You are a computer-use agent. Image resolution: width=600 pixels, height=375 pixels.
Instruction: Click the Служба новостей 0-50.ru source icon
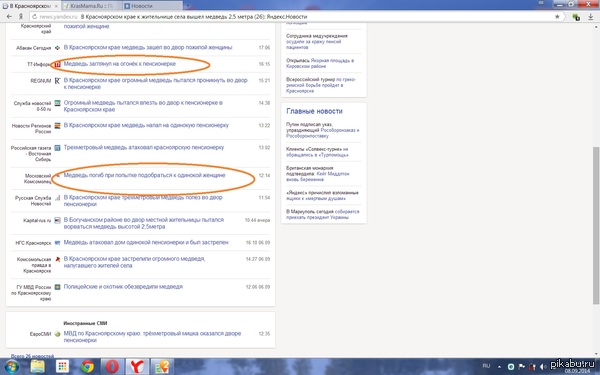tap(57, 103)
